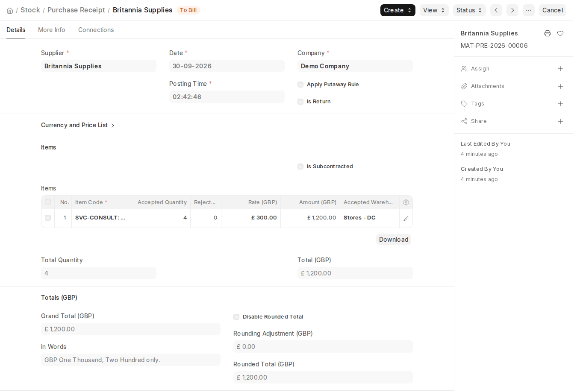Open Stock in the breadcrumb
577x392 pixels.
click(30, 10)
